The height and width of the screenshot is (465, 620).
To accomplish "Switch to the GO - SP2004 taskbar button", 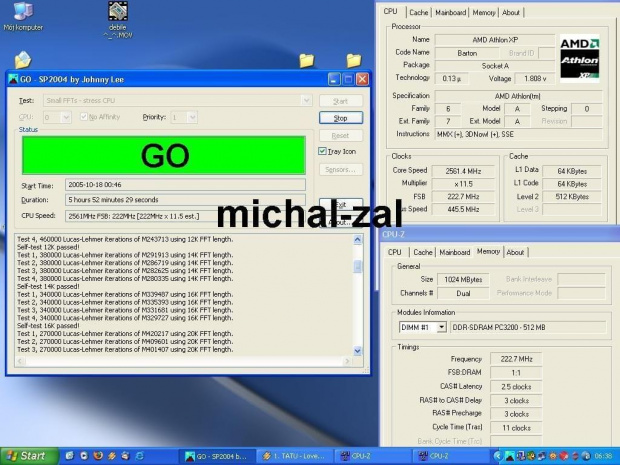I will coord(216,456).
